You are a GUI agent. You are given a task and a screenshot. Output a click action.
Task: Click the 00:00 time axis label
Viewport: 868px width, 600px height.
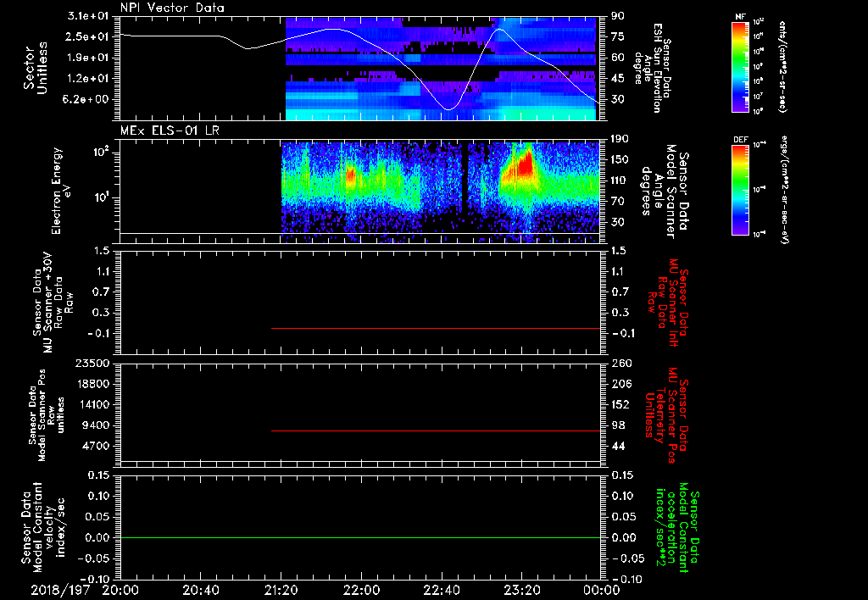[x=602, y=591]
